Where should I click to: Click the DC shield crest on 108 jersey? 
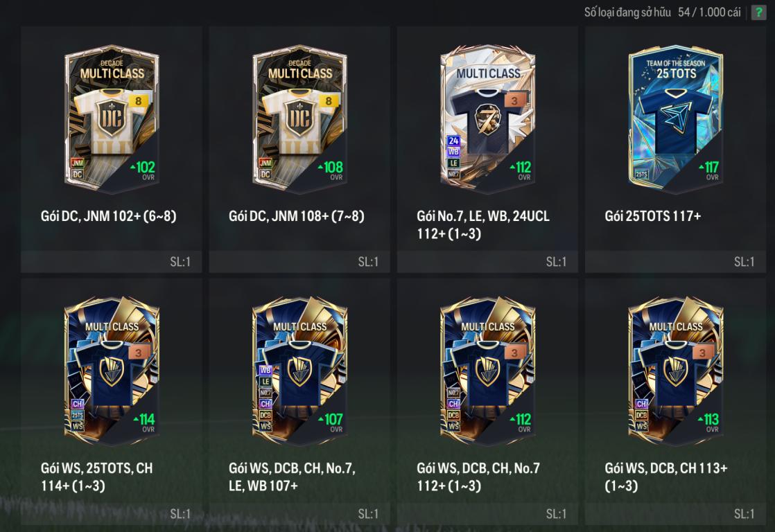pos(299,118)
